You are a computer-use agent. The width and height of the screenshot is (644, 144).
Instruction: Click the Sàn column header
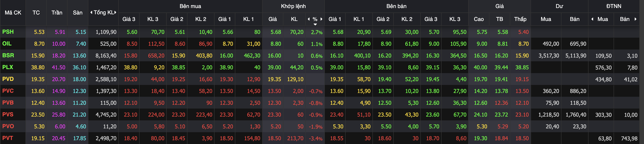pyautogui.click(x=77, y=12)
